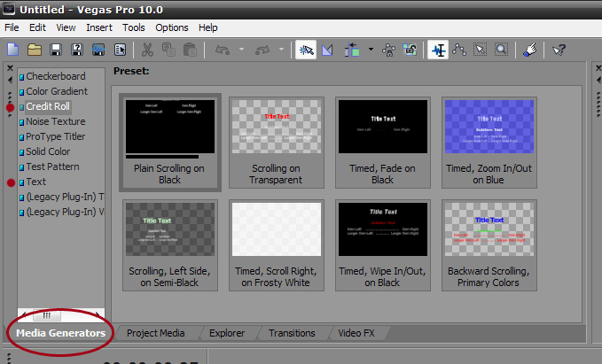Switch to the Media Generators tab
The width and height of the screenshot is (602, 364).
(x=60, y=333)
